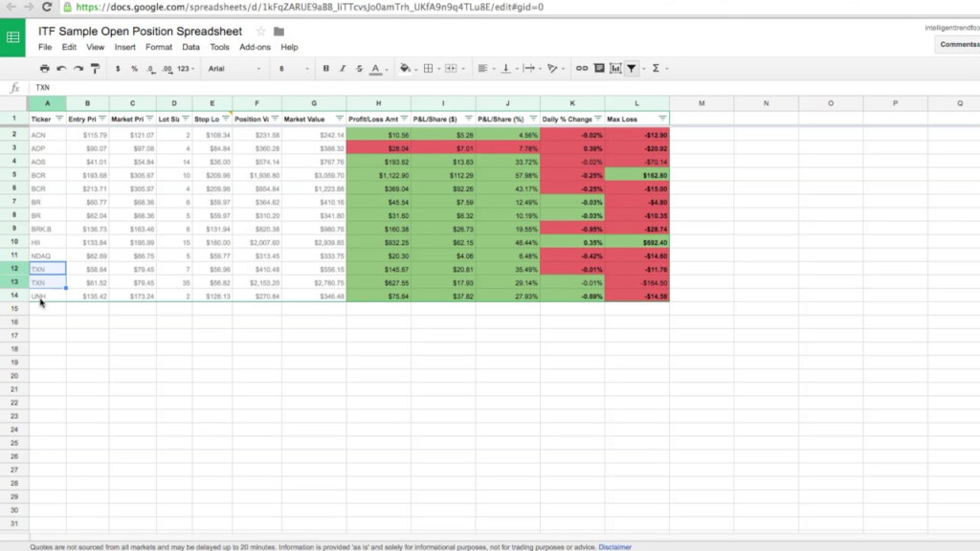This screenshot has height=551, width=980.
Task: Select cell showing $1,122.90 profit
Action: click(x=378, y=176)
